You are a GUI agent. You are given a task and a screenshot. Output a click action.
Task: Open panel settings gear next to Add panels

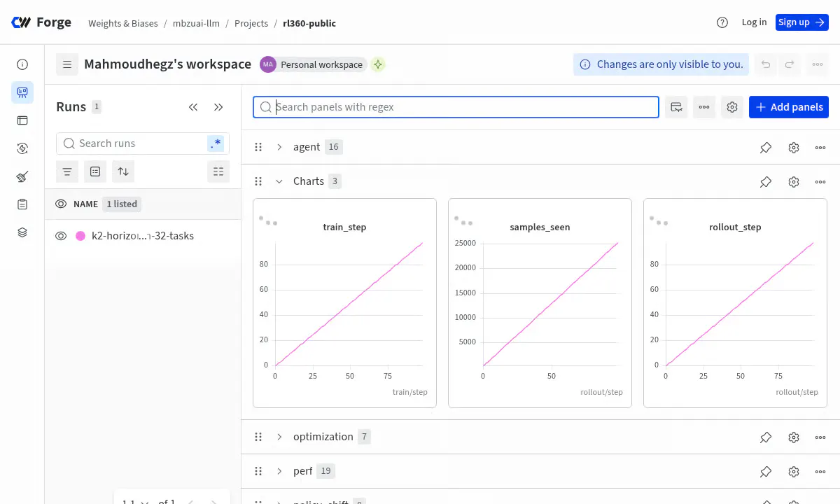(x=732, y=107)
